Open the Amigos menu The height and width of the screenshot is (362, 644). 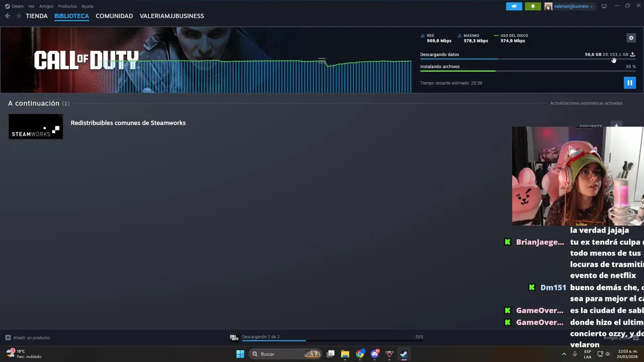pyautogui.click(x=46, y=7)
